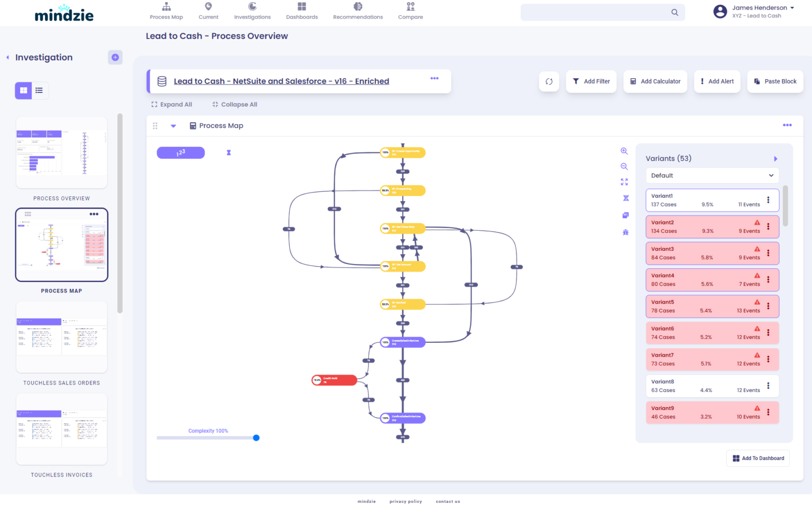Open the Recommendations menu item

click(357, 11)
